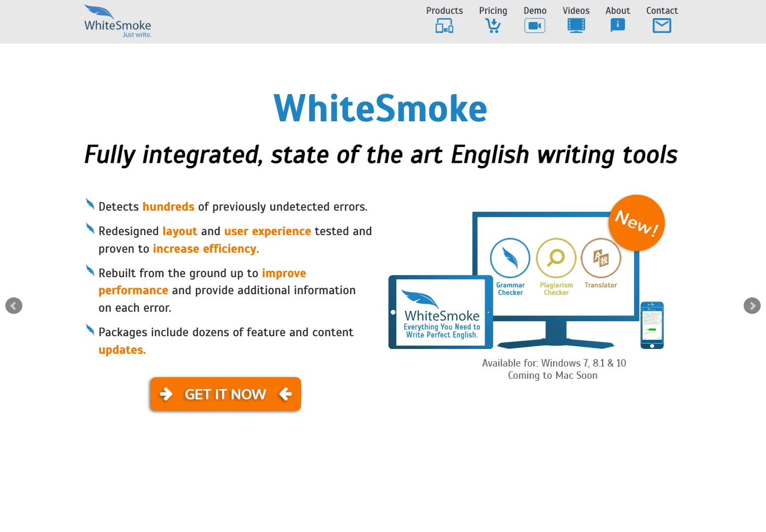Go to previous slide arrow

14,305
